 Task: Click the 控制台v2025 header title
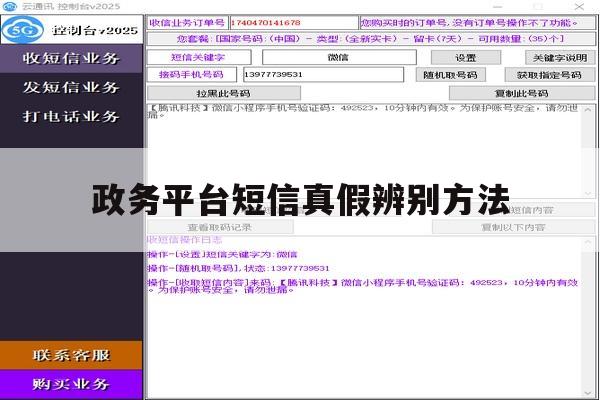click(x=95, y=30)
